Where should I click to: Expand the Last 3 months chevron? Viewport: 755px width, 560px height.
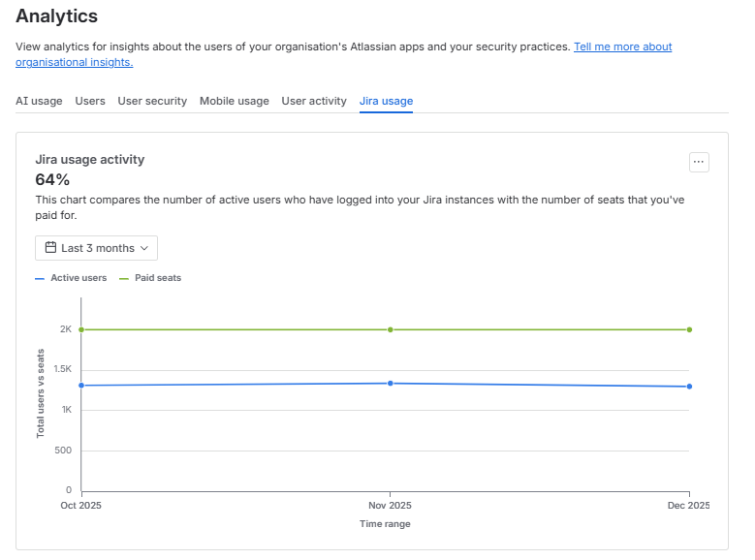(x=144, y=248)
